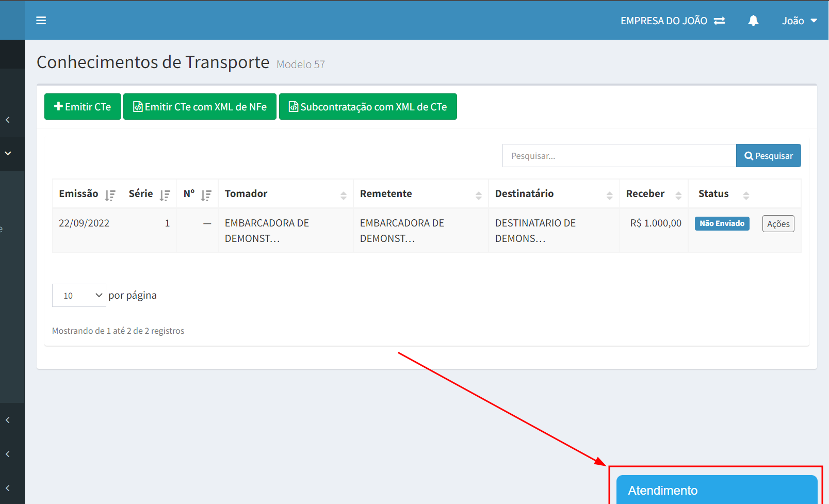Sort by Status column arrows
Image resolution: width=829 pixels, height=504 pixels.
click(x=746, y=195)
